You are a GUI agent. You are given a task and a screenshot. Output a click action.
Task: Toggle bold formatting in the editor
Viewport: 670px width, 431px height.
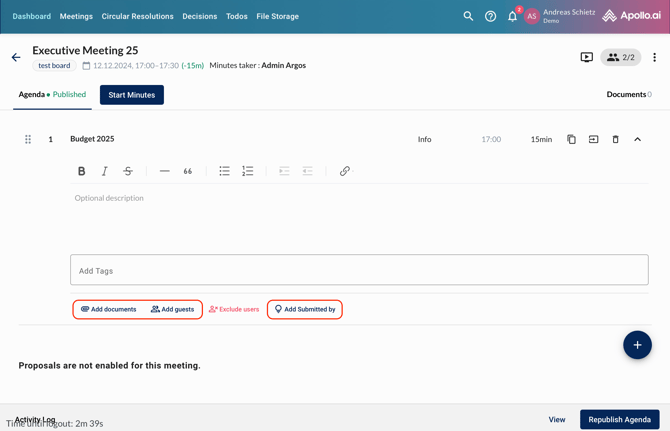[82, 171]
